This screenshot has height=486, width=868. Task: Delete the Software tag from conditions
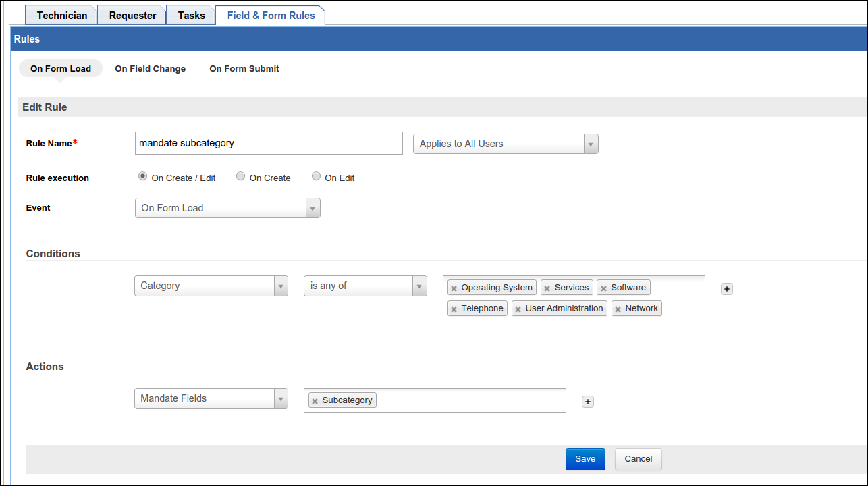[603, 288]
